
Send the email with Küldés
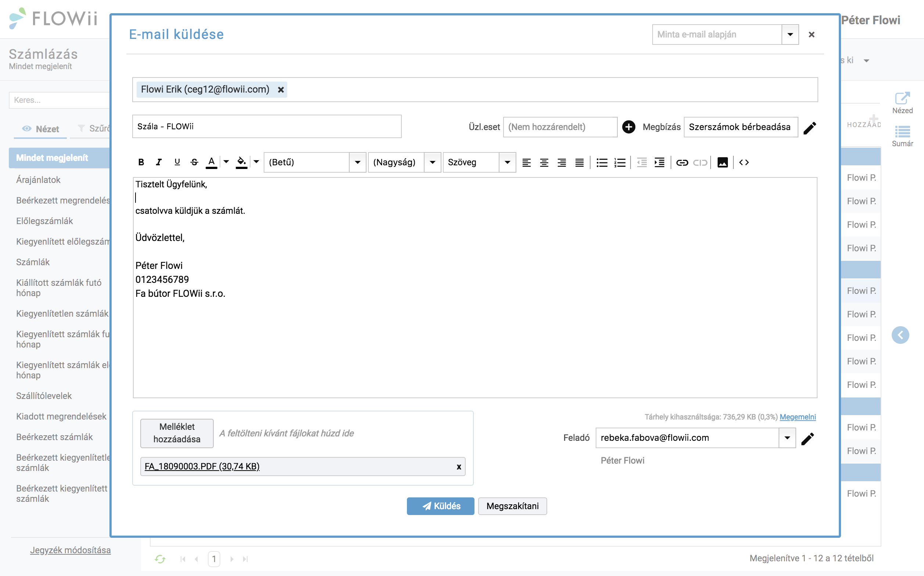[441, 506]
